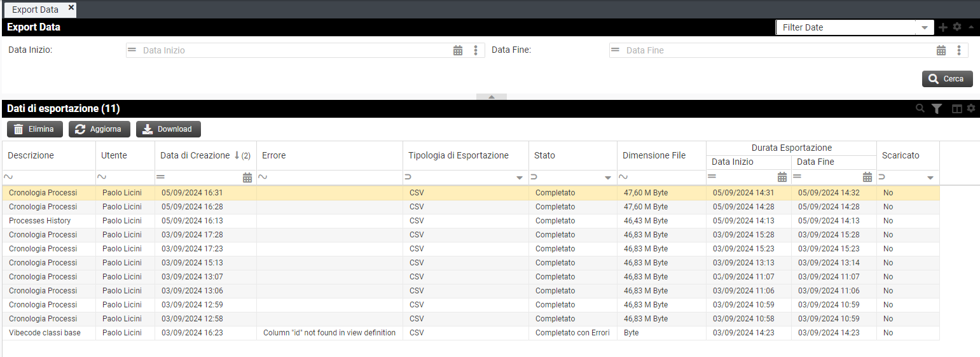The width and height of the screenshot is (980, 357).
Task: Select the Vibecode classi base row
Action: click(45, 333)
